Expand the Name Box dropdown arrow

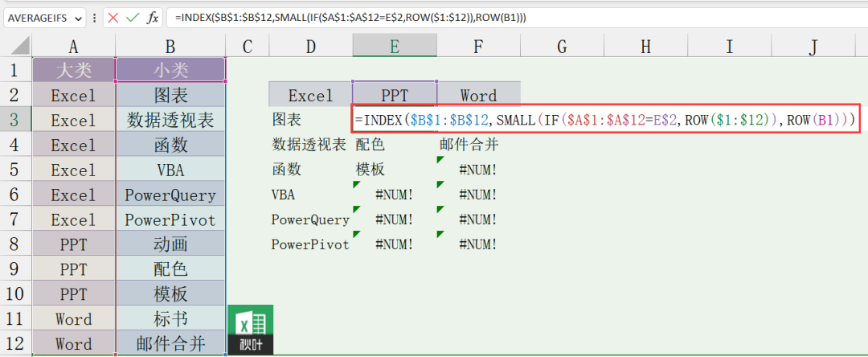pos(77,18)
